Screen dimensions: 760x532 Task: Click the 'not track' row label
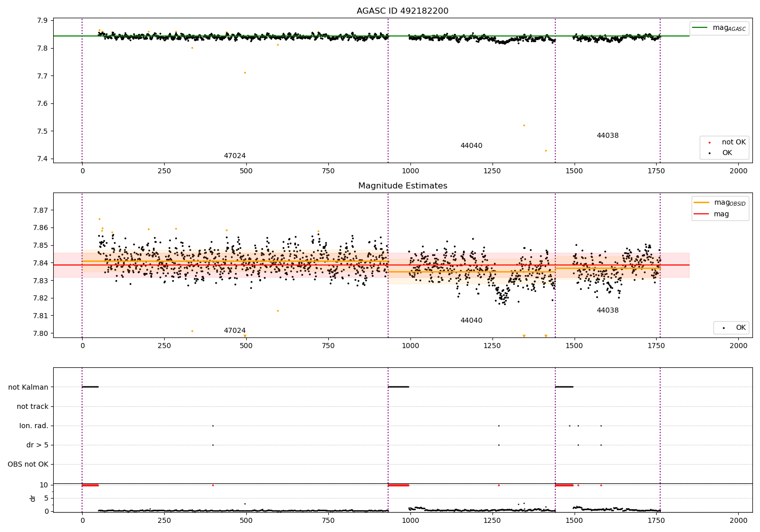point(32,406)
